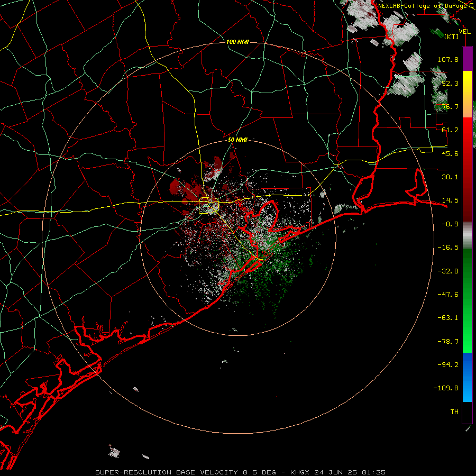Click the SUPER-RESOLUTION BASE VELOCITY caption text
This screenshot has height=476, width=476.
[x=167, y=472]
